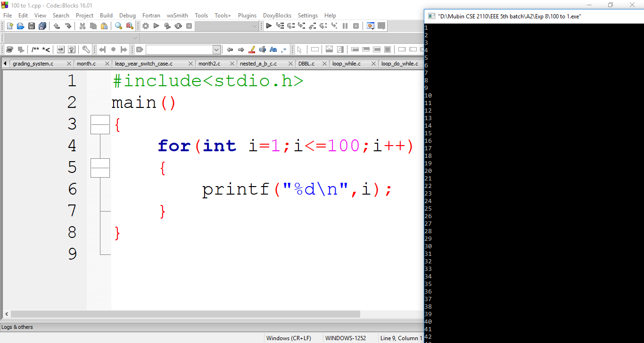The width and height of the screenshot is (644, 343).
Task: Collapse the code fold at line 3
Action: point(100,124)
